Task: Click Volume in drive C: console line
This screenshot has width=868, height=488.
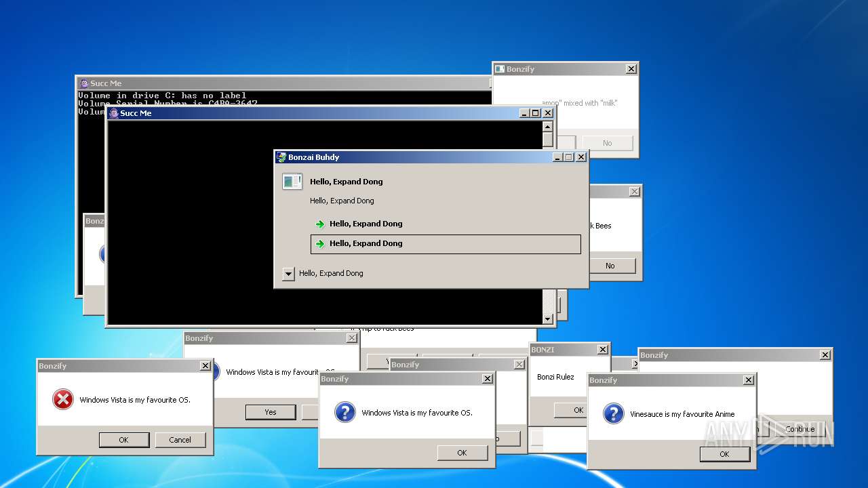Action: (162, 96)
